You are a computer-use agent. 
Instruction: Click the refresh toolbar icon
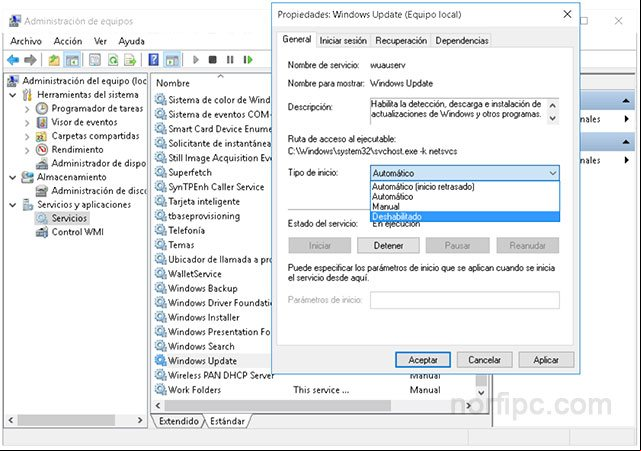point(113,60)
